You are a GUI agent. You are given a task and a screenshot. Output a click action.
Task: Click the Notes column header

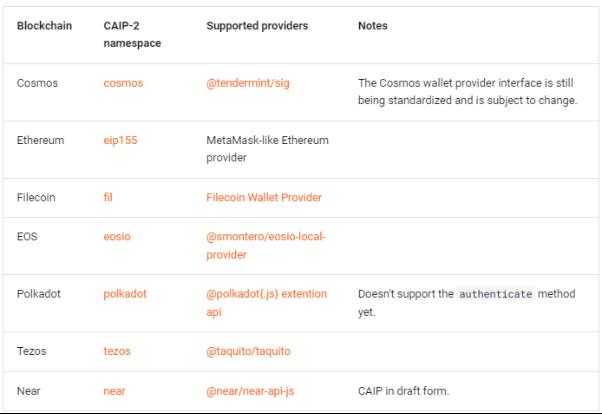373,25
